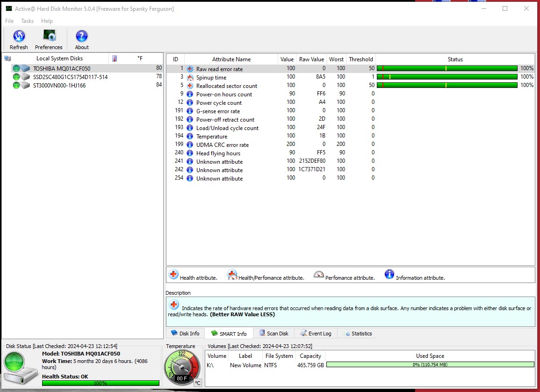Open the Help menu
This screenshot has width=540, height=392.
point(47,21)
